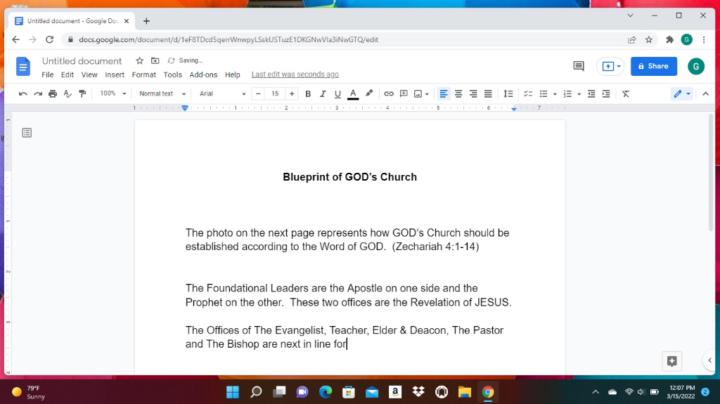The width and height of the screenshot is (720, 404).
Task: Open the Insert menu
Action: pos(115,75)
